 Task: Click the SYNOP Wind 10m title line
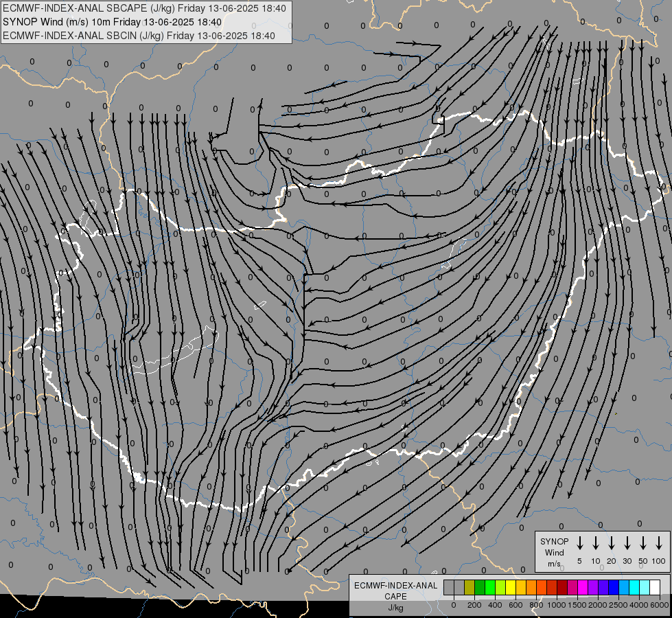pos(113,22)
